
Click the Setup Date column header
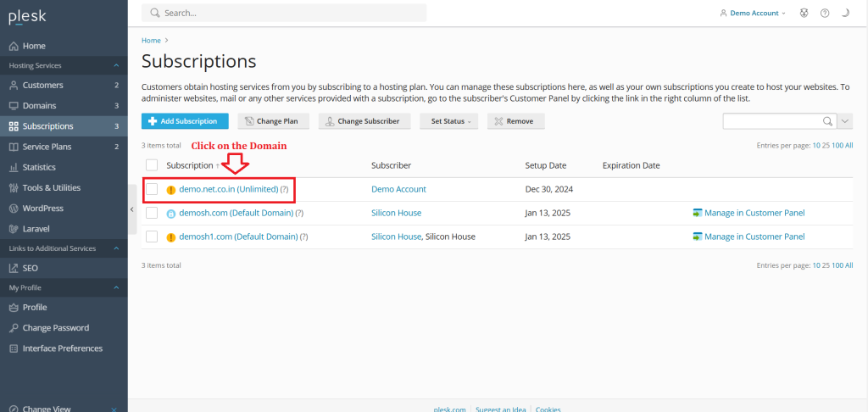[x=546, y=165]
